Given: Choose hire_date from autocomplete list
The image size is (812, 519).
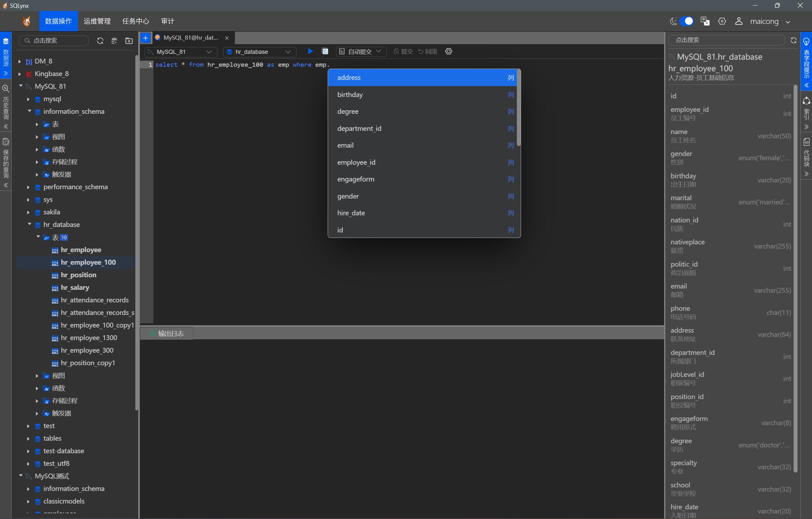Looking at the screenshot, I should pyautogui.click(x=422, y=213).
